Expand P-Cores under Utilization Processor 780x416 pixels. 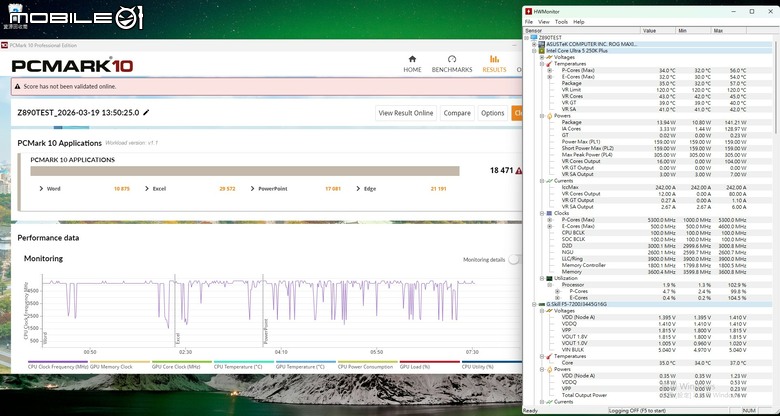pos(557,291)
